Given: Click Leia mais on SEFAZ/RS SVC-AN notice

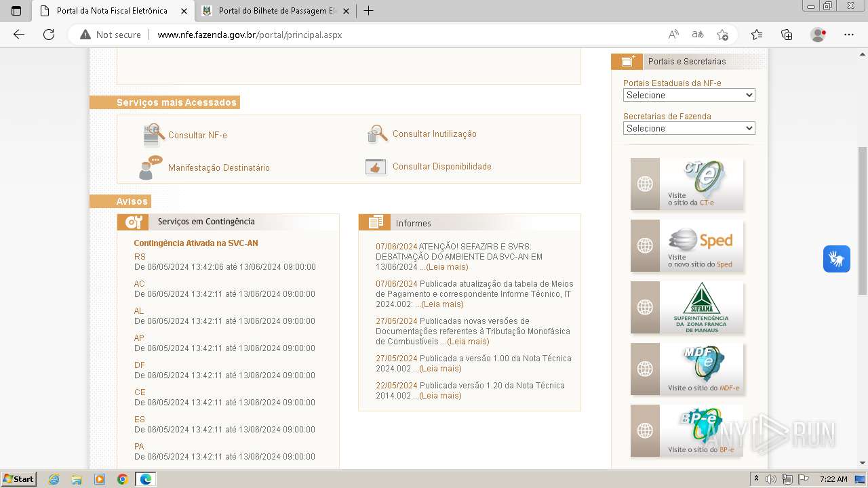Looking at the screenshot, I should [x=446, y=267].
